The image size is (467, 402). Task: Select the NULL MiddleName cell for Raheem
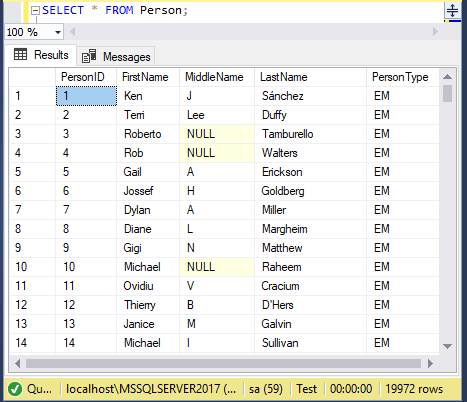(x=217, y=267)
